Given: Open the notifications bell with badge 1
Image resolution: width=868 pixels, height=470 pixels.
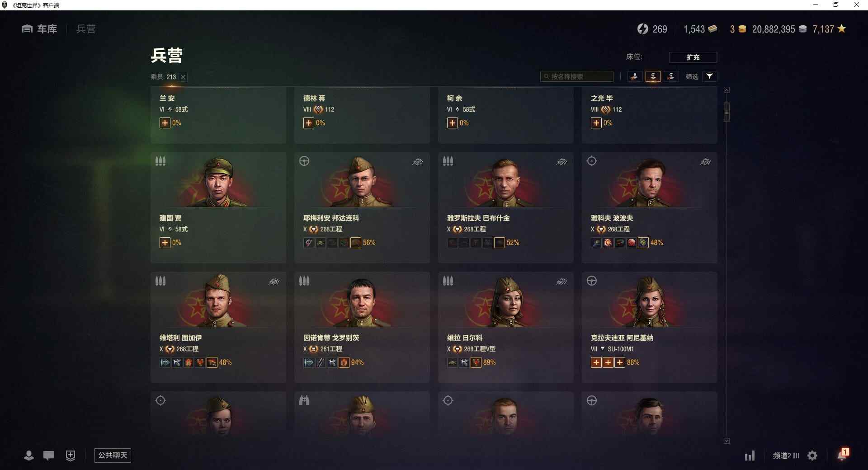Looking at the screenshot, I should click(843, 455).
